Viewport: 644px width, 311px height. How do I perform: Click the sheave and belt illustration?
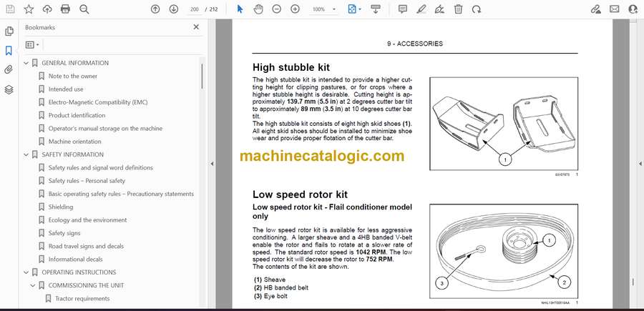tap(504, 251)
